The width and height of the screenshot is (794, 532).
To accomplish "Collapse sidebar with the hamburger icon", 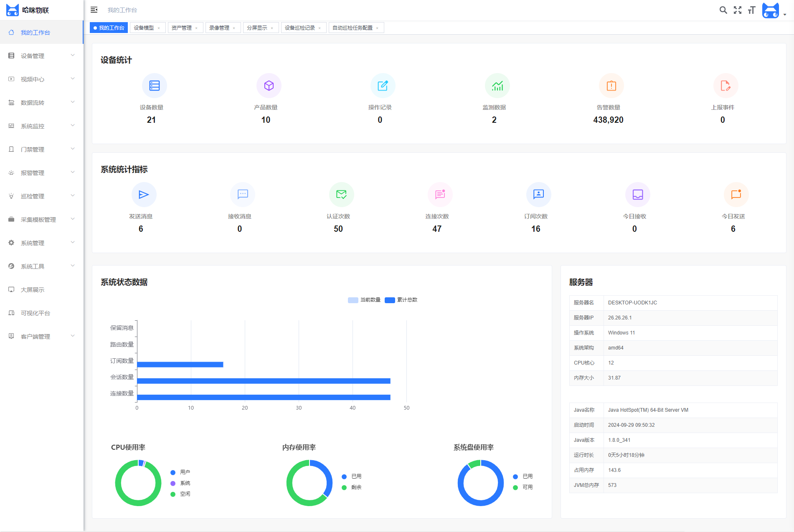I will (x=94, y=10).
